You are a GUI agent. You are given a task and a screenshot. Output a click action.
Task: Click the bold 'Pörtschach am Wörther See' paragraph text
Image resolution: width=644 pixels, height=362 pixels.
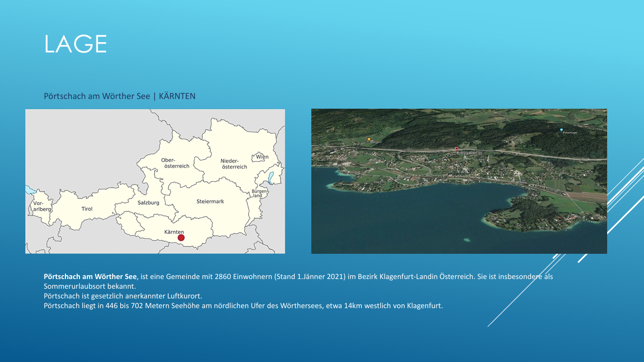(90, 277)
